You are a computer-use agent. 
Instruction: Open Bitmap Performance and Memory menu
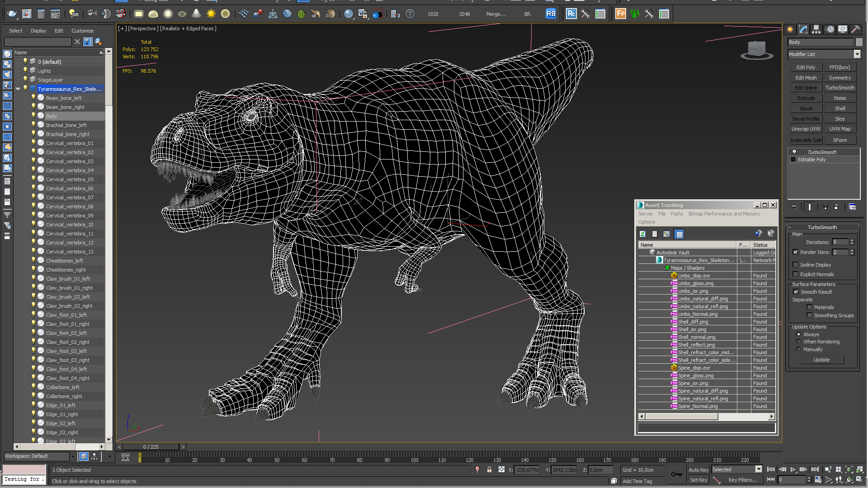click(724, 214)
